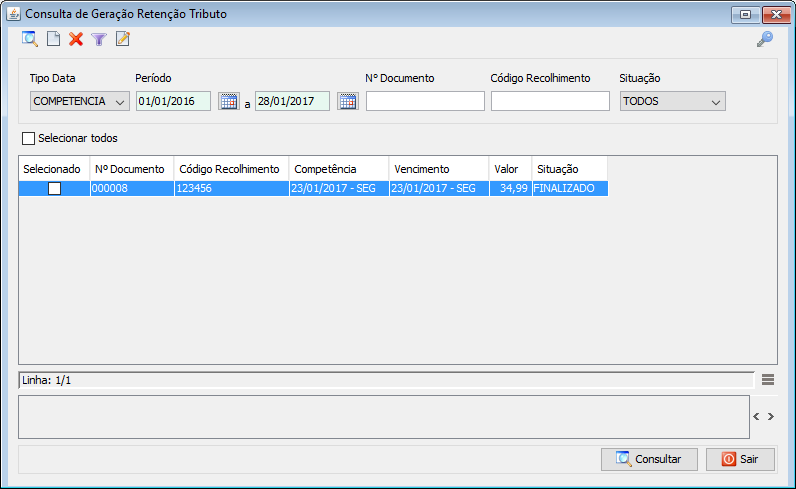Click the left arrow beside message box
This screenshot has width=796, height=489.
756,416
